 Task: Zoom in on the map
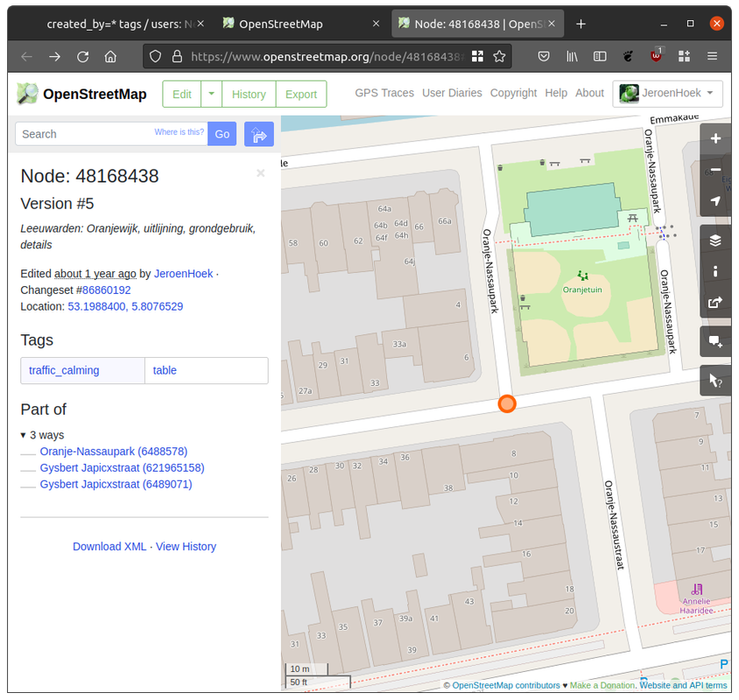(715, 138)
